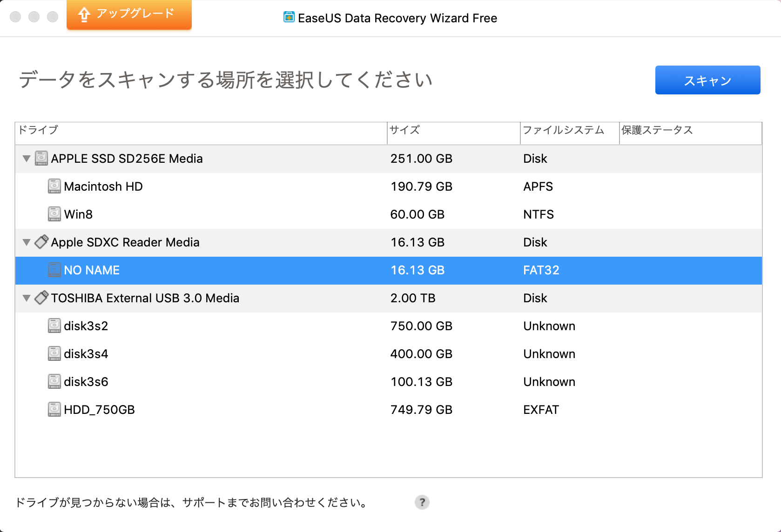Select the NO NAME volume name
This screenshot has width=781, height=532.
coord(92,270)
